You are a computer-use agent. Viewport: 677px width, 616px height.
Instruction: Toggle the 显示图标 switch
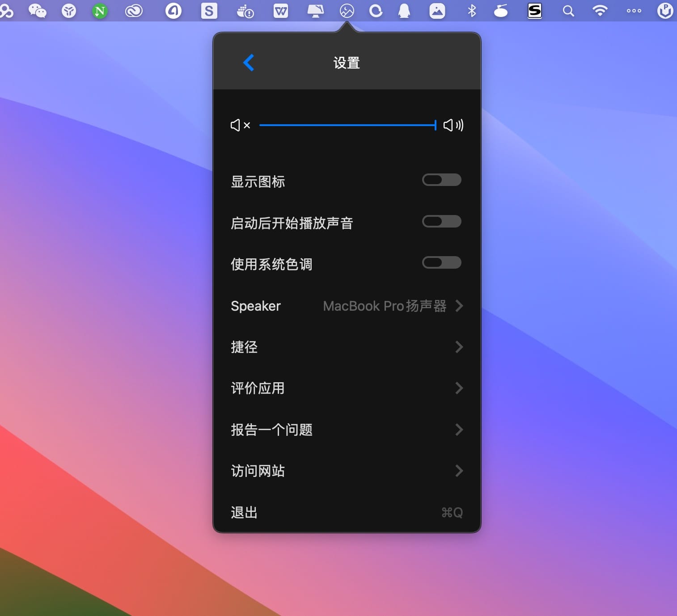point(441,180)
